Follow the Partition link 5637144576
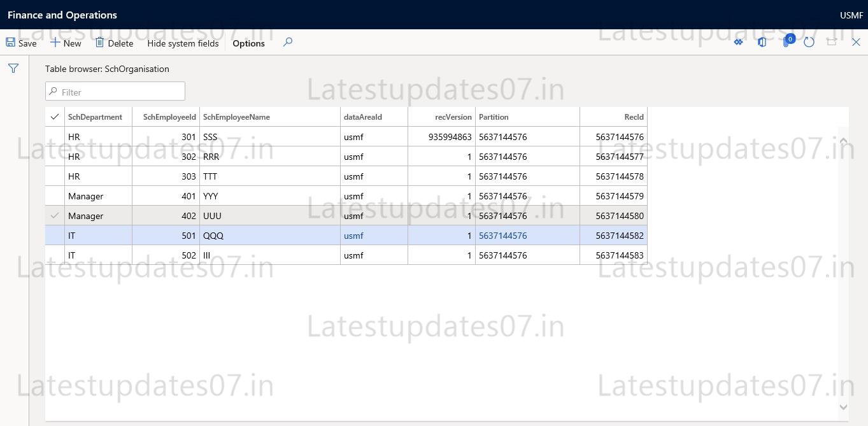The image size is (868, 426). 502,236
